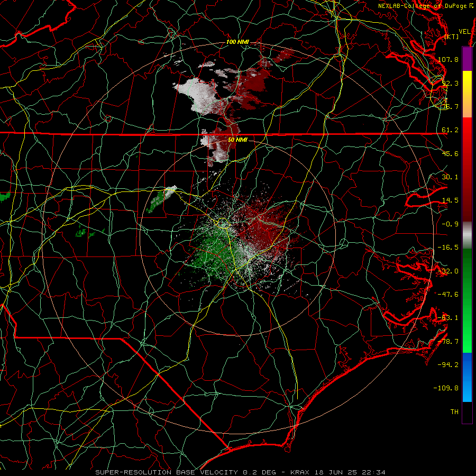476x476 pixels.
Task: Click the 0.2 DEG elevation text
Action: (259, 472)
